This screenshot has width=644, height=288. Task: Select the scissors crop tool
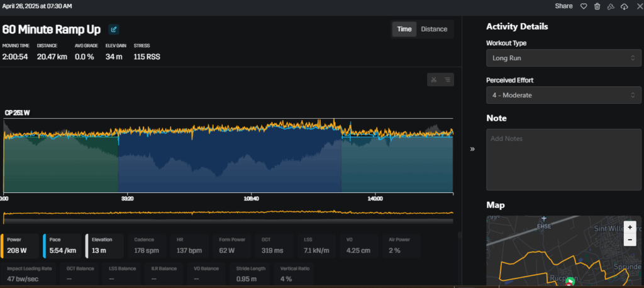click(433, 79)
